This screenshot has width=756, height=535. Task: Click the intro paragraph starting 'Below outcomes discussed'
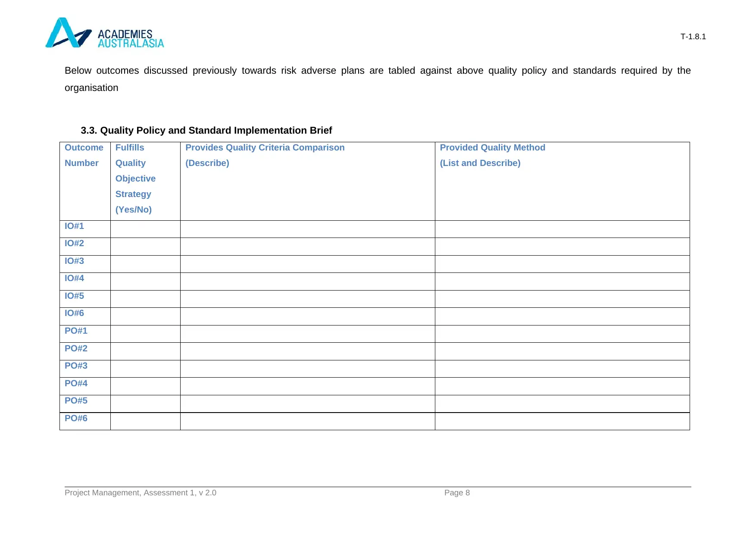tap(378, 79)
